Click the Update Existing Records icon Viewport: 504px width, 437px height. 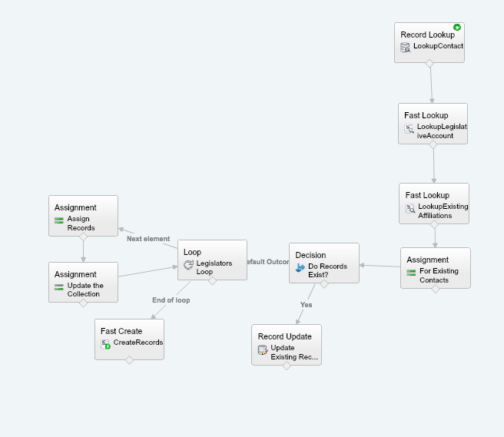pos(262,349)
